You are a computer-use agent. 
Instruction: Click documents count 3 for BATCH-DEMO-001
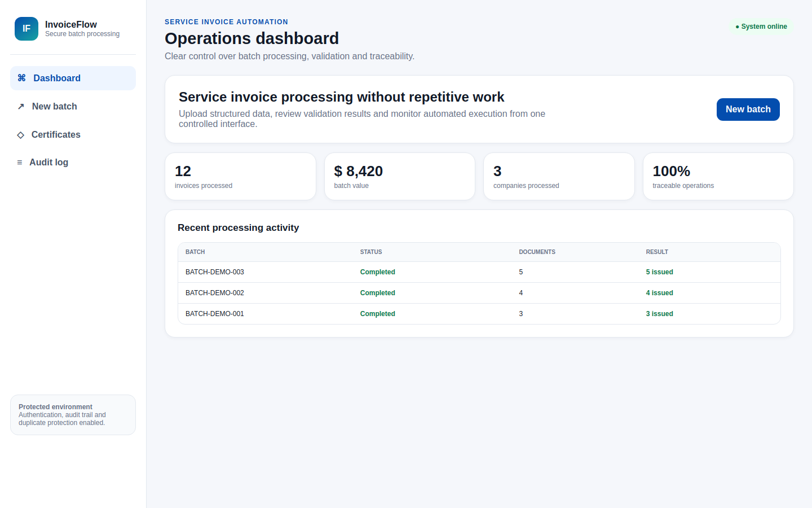point(521,314)
